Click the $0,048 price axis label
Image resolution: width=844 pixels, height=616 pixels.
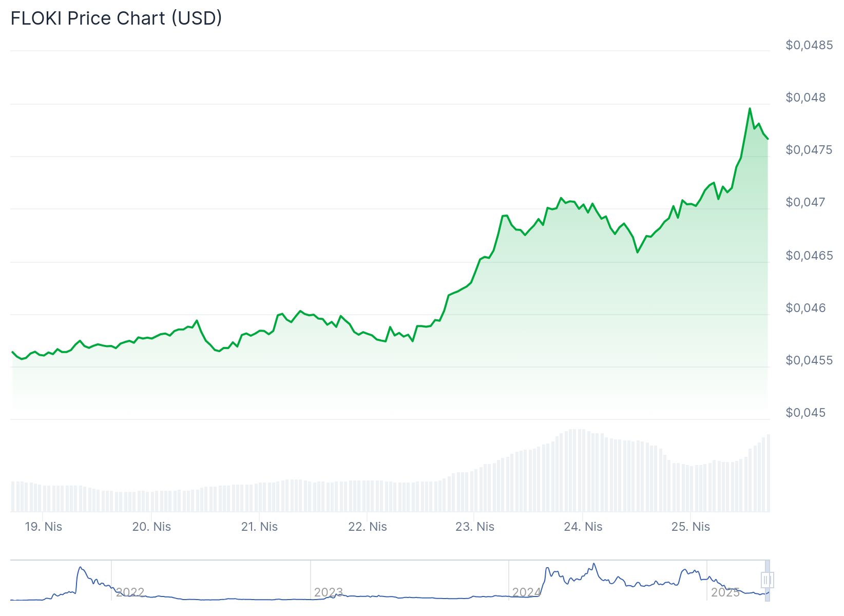[x=805, y=98]
